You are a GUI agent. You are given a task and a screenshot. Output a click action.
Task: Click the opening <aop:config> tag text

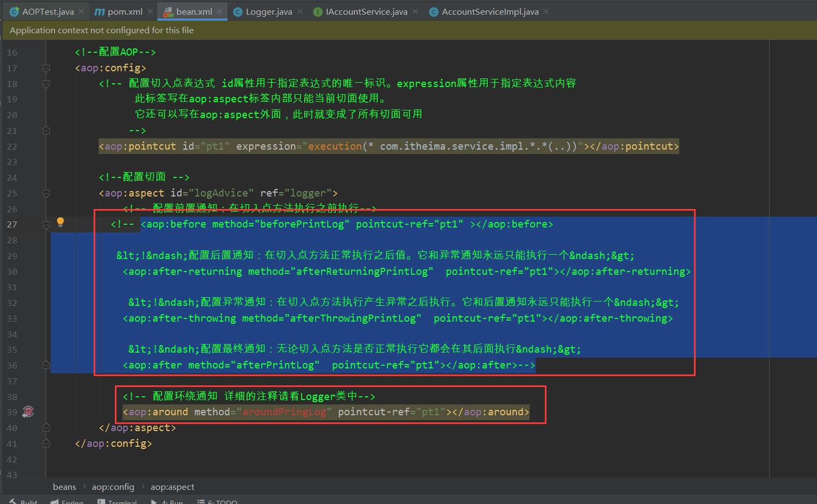click(110, 68)
